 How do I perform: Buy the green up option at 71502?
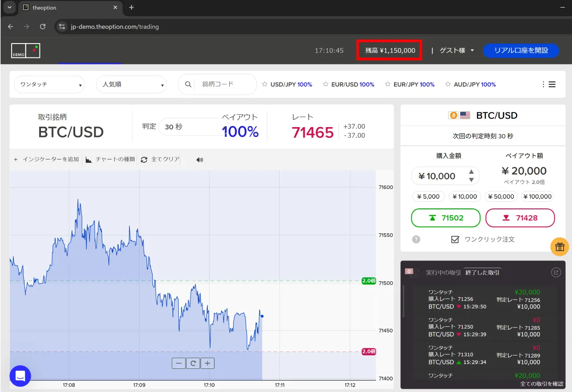tap(446, 218)
